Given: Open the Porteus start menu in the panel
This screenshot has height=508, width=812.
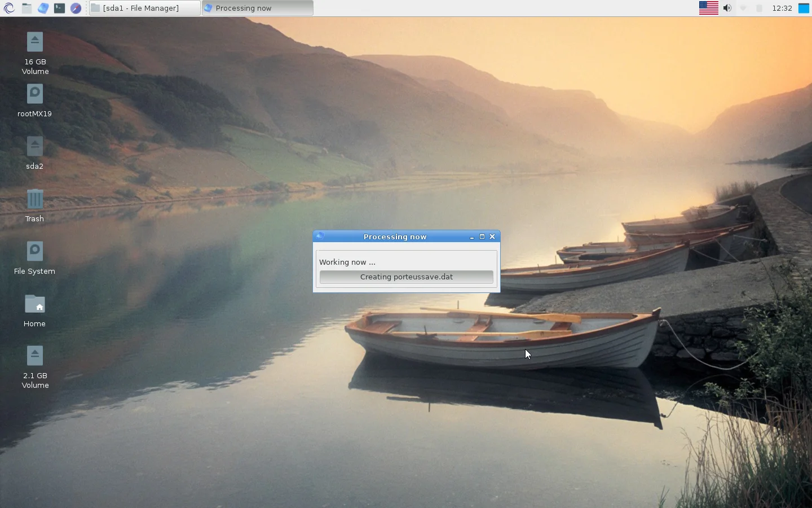Looking at the screenshot, I should [9, 8].
